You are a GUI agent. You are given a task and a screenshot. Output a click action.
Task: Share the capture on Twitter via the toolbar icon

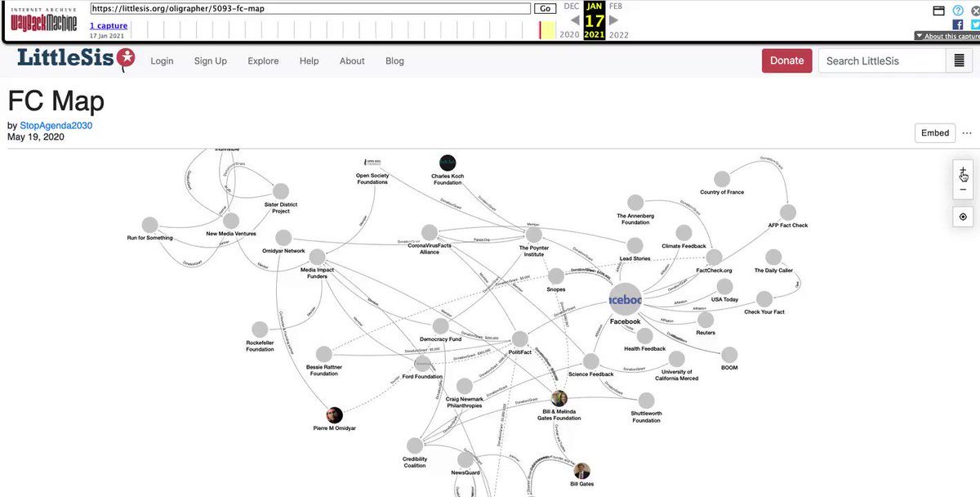[975, 25]
